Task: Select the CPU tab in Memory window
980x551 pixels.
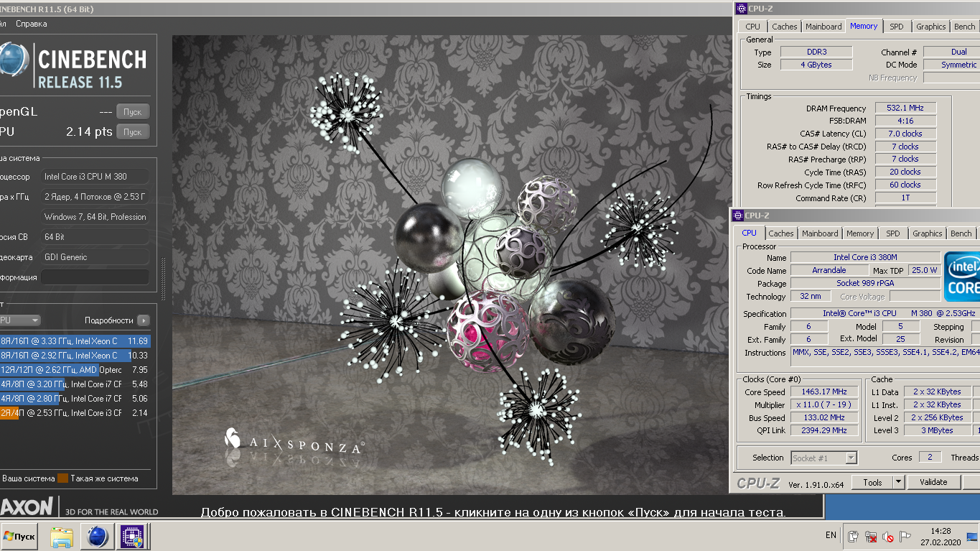Action: [x=752, y=27]
